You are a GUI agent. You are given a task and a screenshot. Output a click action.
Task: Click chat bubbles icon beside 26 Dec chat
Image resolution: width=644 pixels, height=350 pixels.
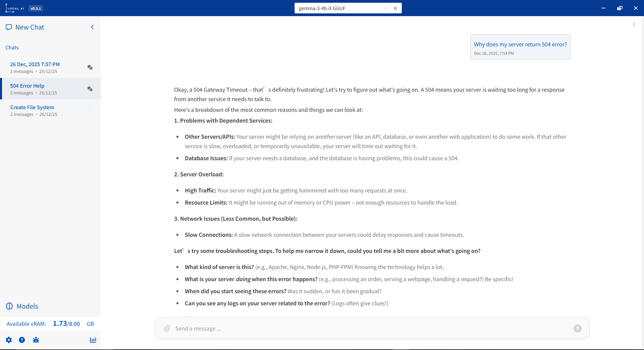[x=90, y=67]
